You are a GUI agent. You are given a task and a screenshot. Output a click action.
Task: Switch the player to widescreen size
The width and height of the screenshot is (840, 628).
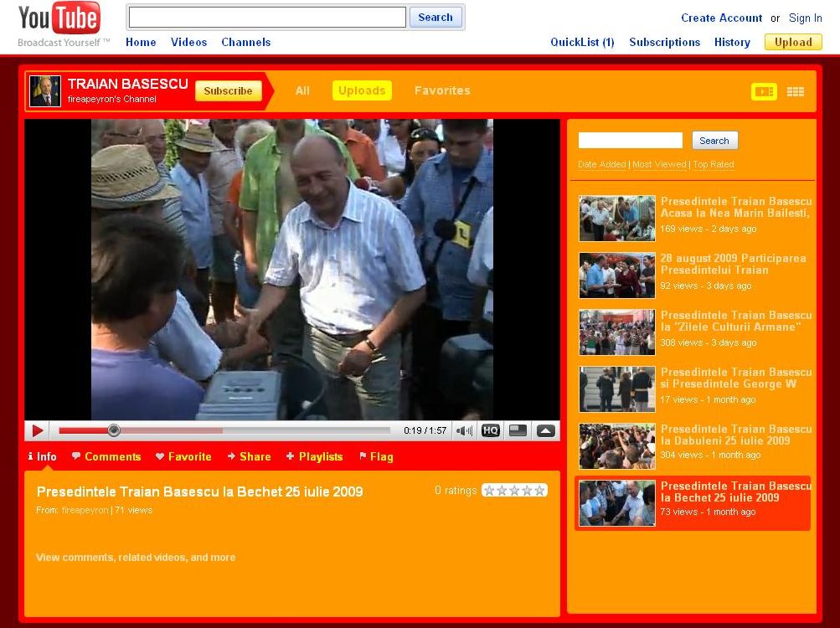(518, 430)
